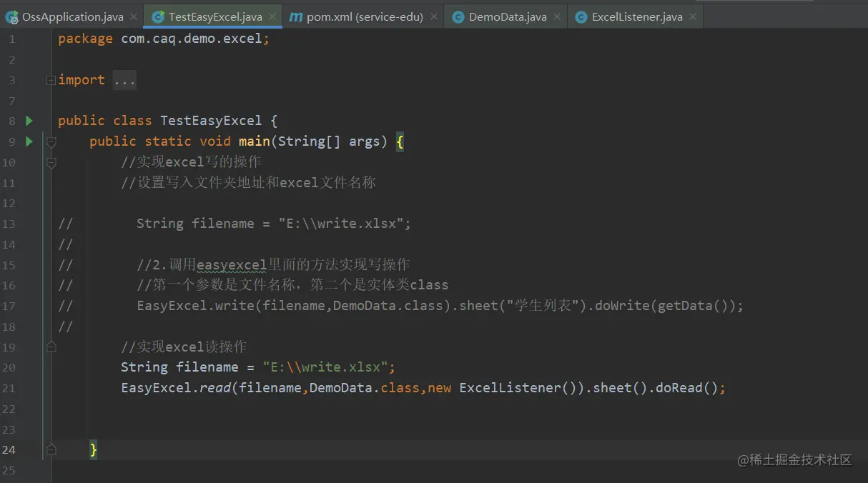This screenshot has width=868, height=483.
Task: Open the pom.xml (service-edu) tab
Action: [x=363, y=16]
